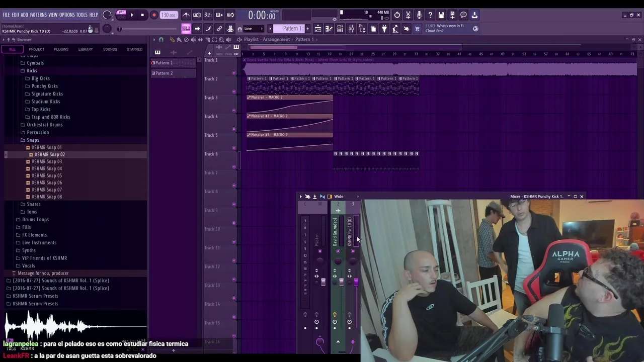Open the Mixer view icon

(x=351, y=29)
